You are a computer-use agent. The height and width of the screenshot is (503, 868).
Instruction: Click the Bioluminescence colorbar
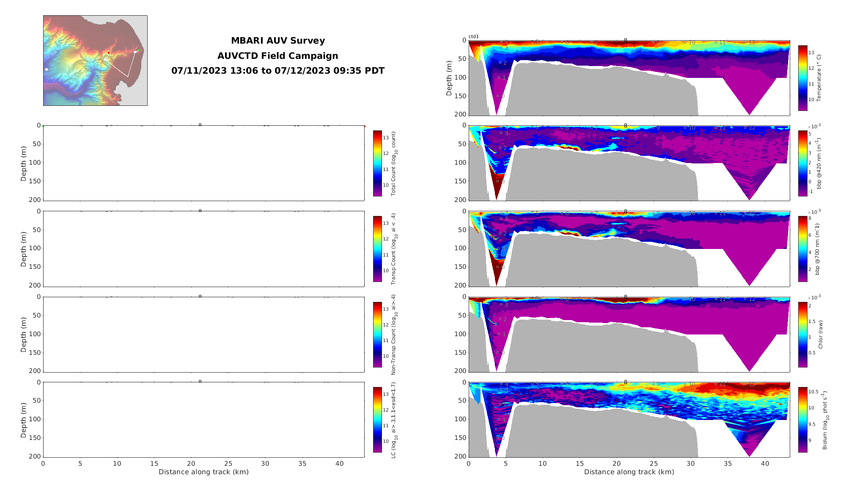tap(802, 419)
